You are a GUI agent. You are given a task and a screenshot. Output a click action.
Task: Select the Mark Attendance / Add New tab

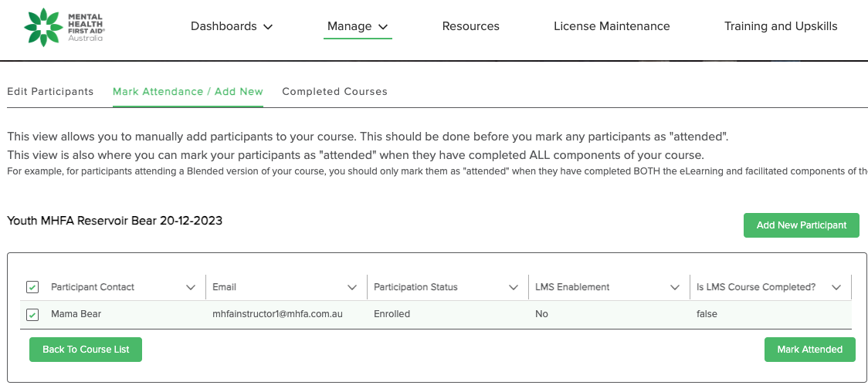(188, 91)
